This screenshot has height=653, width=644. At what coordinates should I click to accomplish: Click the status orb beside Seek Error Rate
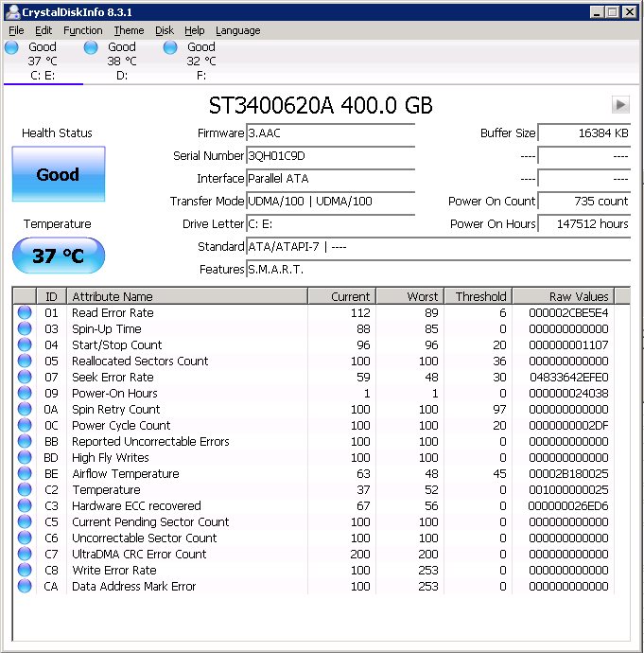tap(25, 377)
